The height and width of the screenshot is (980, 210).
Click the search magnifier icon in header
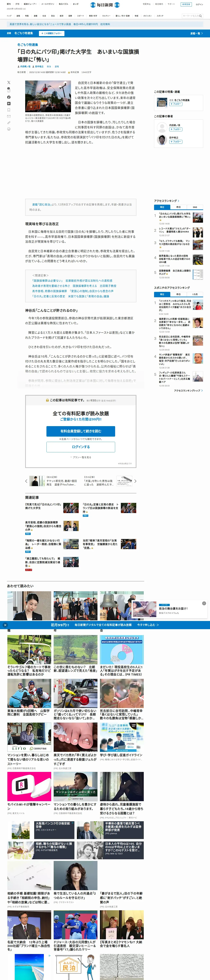(201, 16)
